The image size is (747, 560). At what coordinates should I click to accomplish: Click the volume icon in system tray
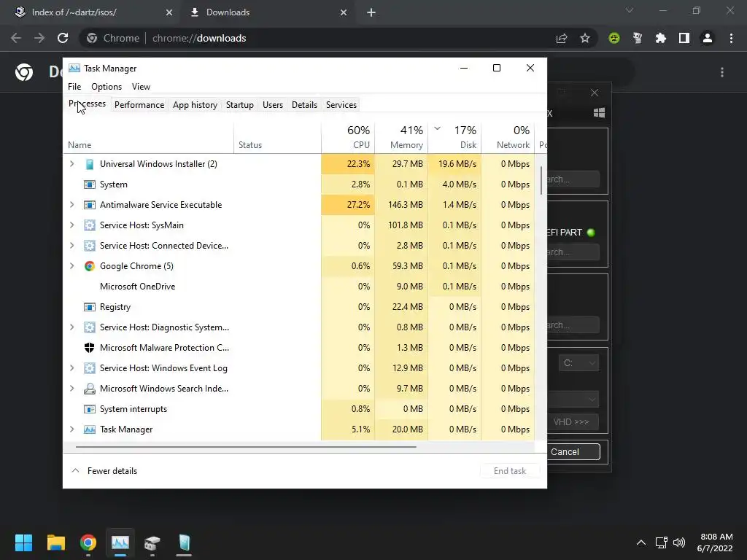coord(679,542)
